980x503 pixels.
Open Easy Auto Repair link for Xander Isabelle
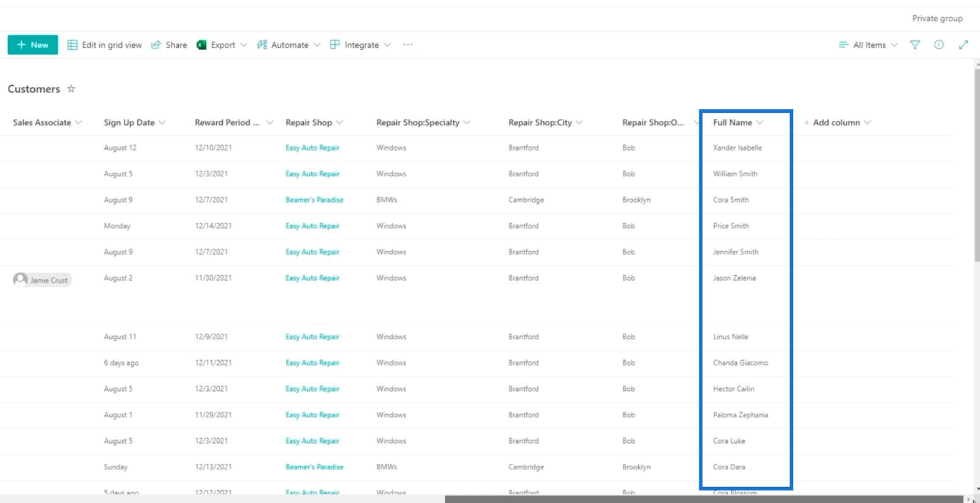[312, 148]
